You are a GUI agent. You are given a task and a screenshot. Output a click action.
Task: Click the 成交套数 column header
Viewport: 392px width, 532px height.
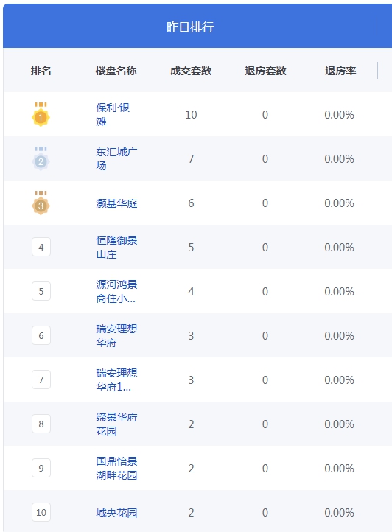pyautogui.click(x=191, y=71)
